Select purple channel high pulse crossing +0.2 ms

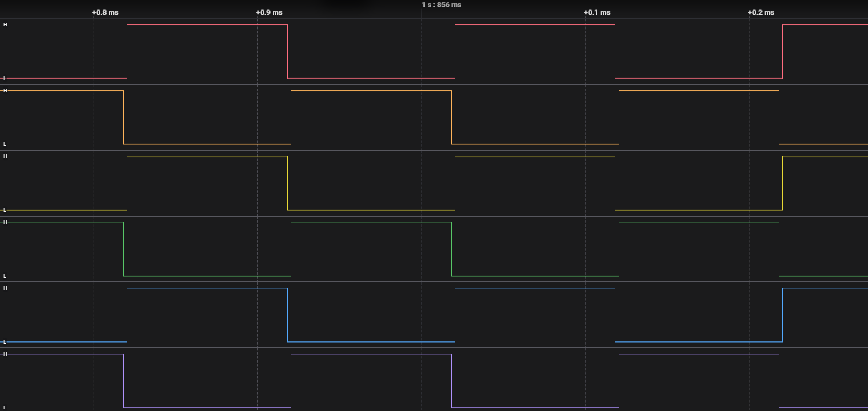[699, 381]
